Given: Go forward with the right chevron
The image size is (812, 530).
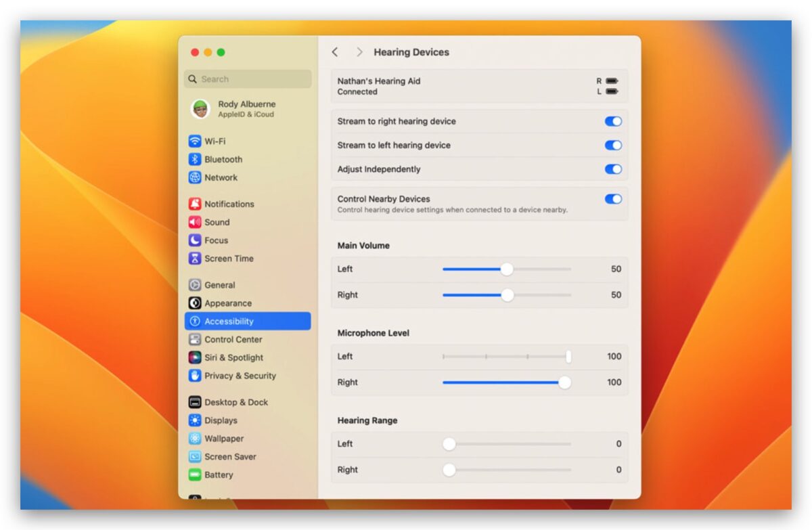Looking at the screenshot, I should click(x=359, y=52).
